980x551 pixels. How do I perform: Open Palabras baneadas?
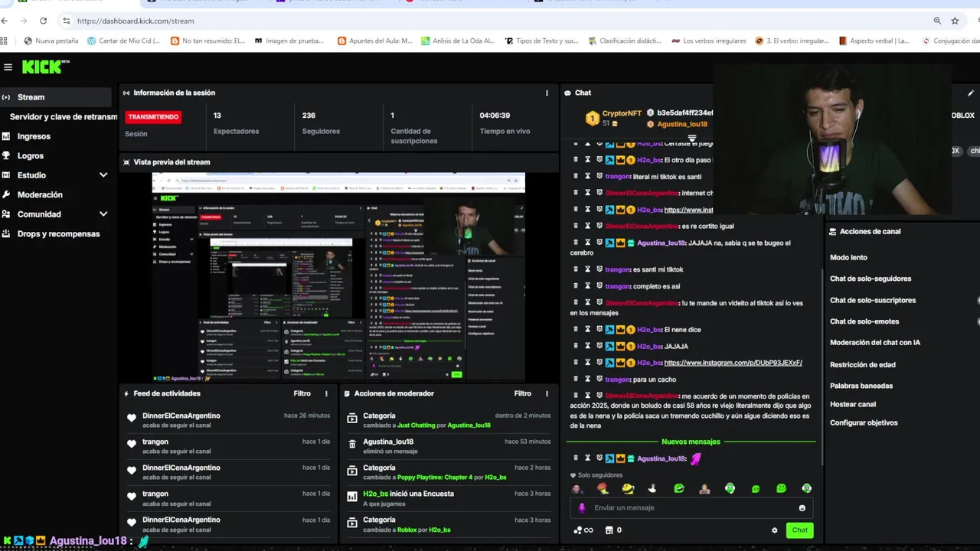861,386
